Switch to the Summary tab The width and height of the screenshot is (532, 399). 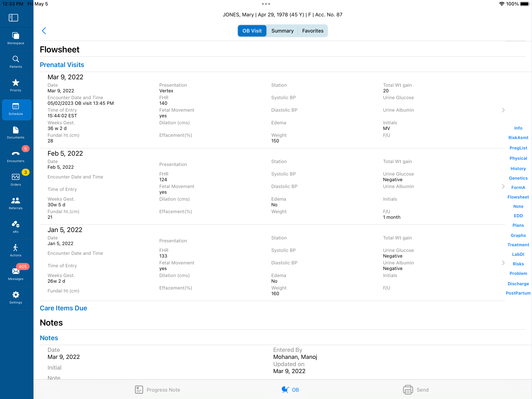pos(282,31)
